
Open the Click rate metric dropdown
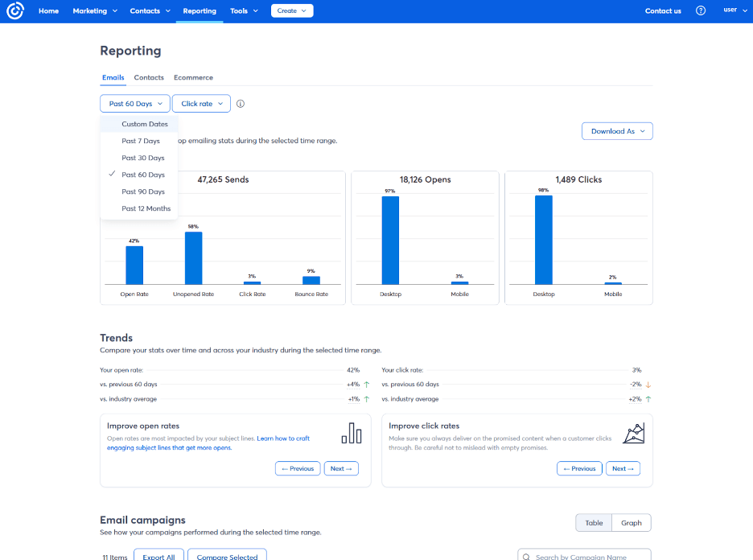click(200, 103)
